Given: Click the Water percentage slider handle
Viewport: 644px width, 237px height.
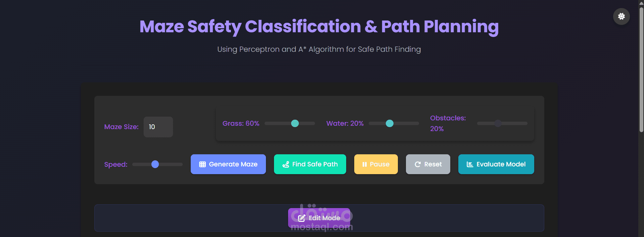Looking at the screenshot, I should coord(389,123).
